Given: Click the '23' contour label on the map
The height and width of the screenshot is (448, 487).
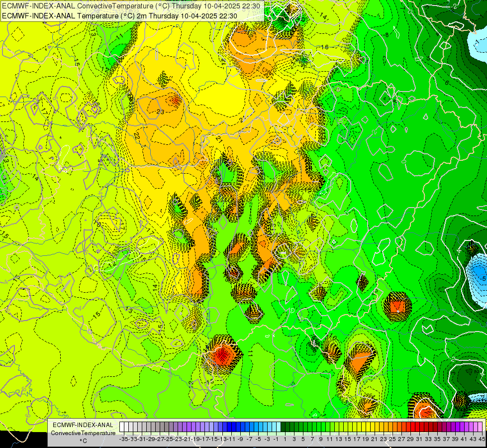Looking at the screenshot, I should (x=160, y=112).
